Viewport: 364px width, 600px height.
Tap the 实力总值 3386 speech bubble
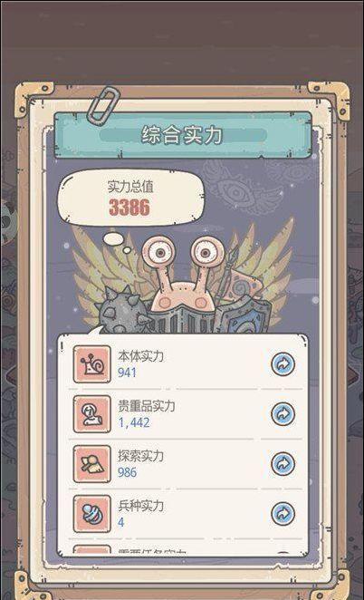tap(130, 198)
